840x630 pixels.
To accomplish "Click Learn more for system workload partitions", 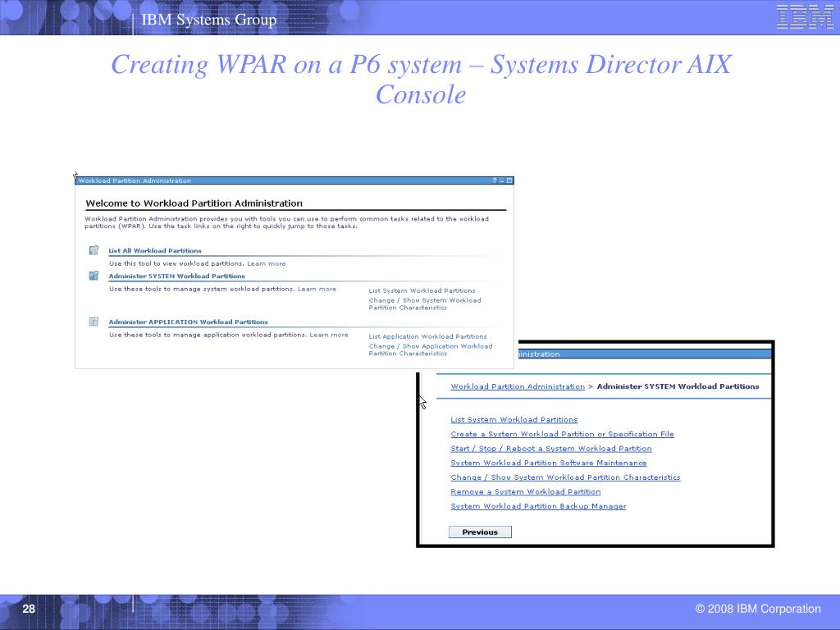I will click(317, 289).
